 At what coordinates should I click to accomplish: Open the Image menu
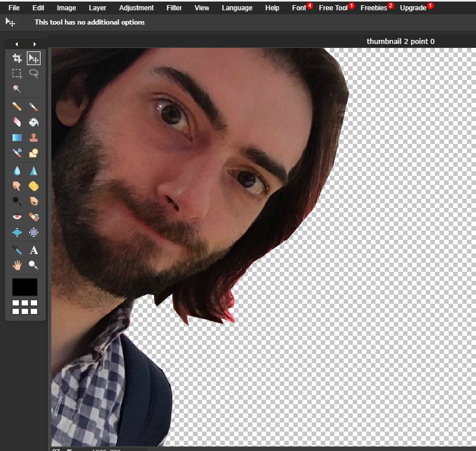pyautogui.click(x=66, y=8)
